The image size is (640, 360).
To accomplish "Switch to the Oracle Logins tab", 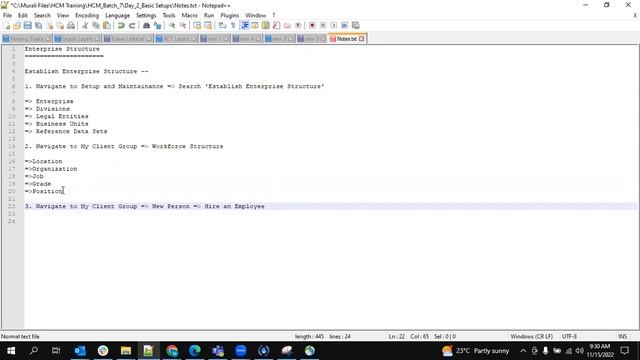I will [77, 39].
